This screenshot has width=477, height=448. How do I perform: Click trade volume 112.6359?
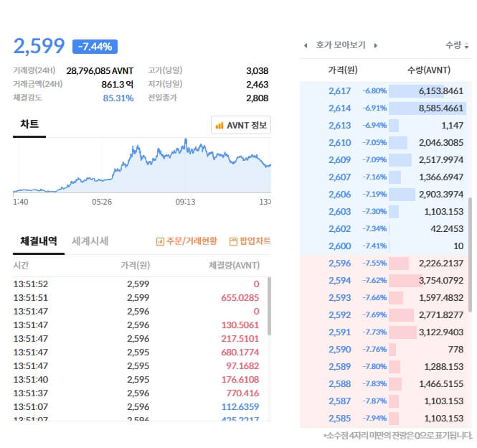point(240,407)
